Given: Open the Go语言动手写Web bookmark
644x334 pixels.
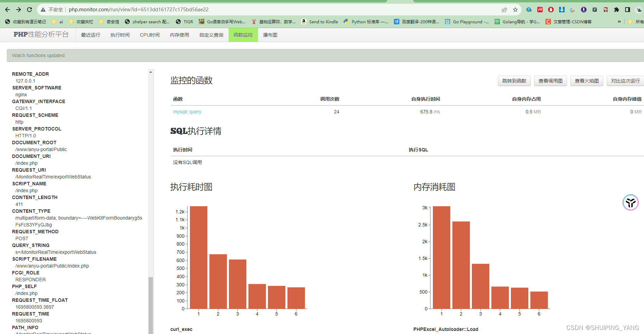Looking at the screenshot, I should point(222,22).
